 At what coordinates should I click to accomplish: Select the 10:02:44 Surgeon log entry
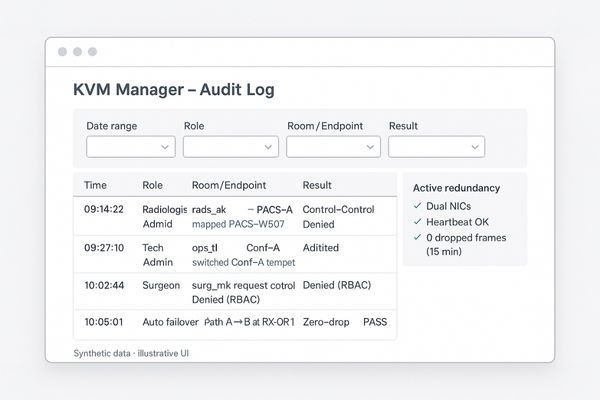pos(235,291)
